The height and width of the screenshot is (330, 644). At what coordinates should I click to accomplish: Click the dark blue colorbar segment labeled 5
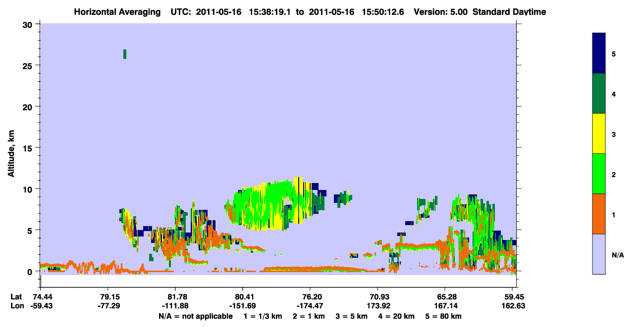[x=599, y=53]
